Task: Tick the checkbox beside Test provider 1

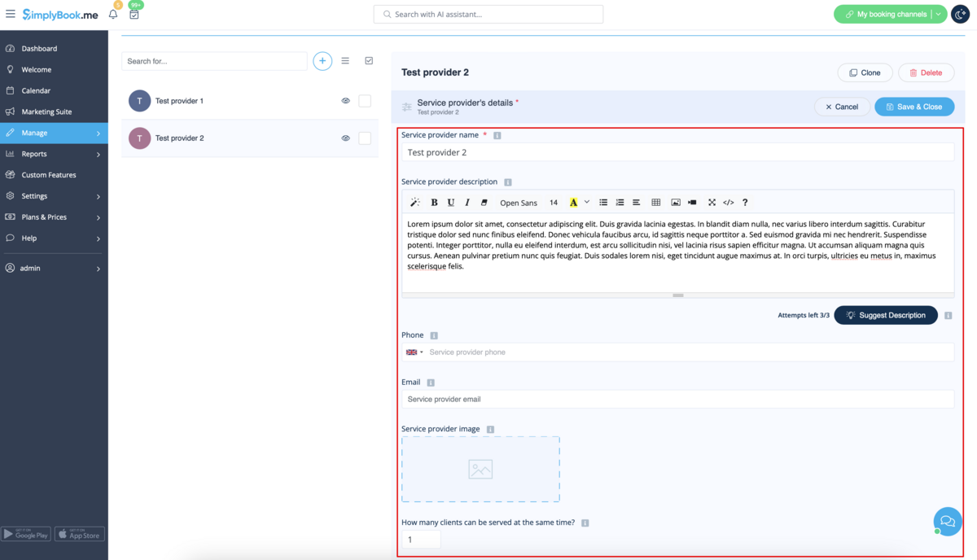Action: click(x=365, y=101)
